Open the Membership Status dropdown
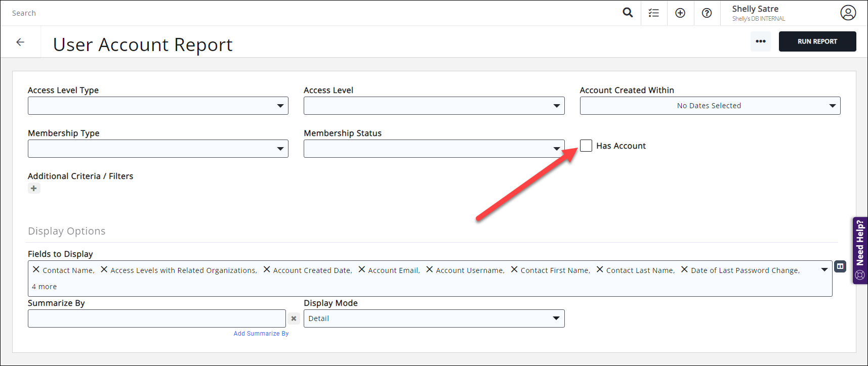 434,149
